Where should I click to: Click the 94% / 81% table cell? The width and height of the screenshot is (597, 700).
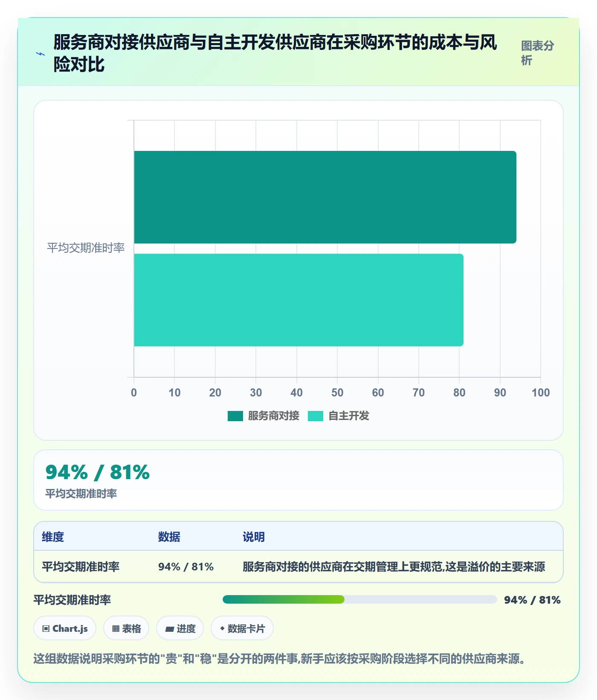(x=186, y=567)
